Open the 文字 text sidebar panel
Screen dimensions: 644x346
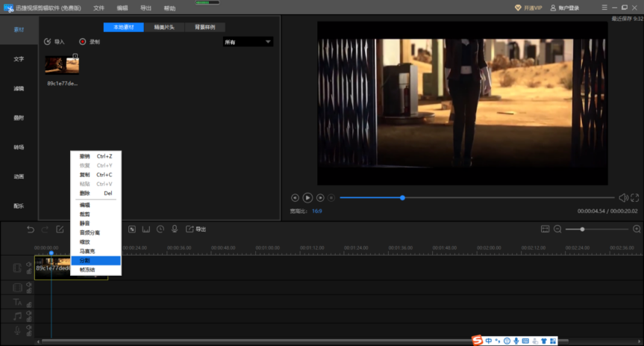19,59
